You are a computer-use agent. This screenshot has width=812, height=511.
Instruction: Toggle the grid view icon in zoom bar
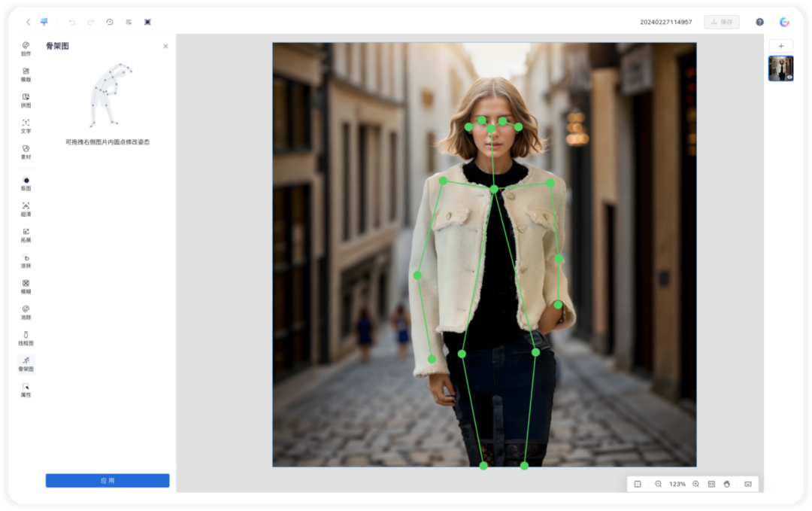point(638,484)
